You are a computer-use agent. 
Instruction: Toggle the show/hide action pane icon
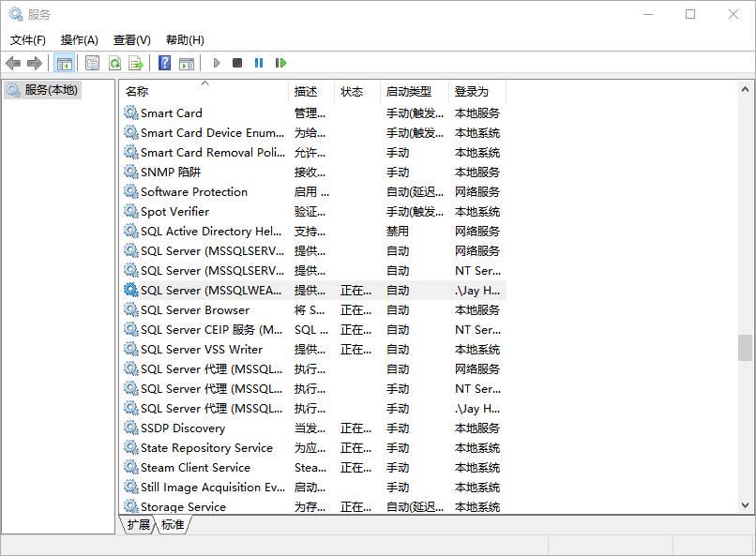(x=187, y=63)
